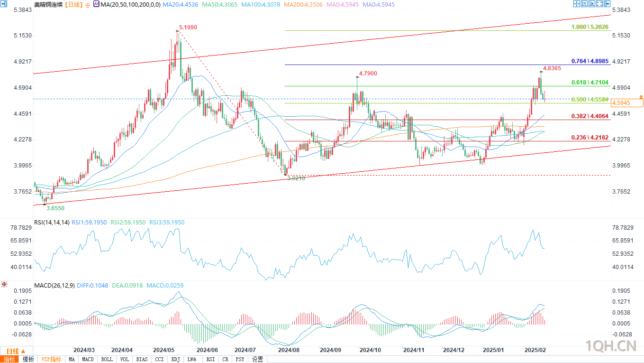Click the 0.382 \ 4.4064 Fibonacci label
Viewport: 644px width, 363px height.
(x=591, y=116)
